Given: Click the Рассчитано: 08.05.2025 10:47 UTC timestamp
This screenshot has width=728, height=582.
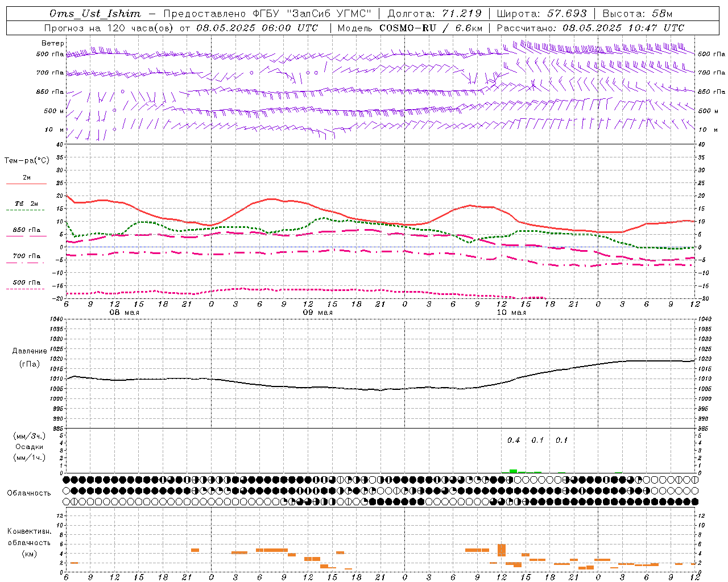Looking at the screenshot, I should click(x=590, y=28).
